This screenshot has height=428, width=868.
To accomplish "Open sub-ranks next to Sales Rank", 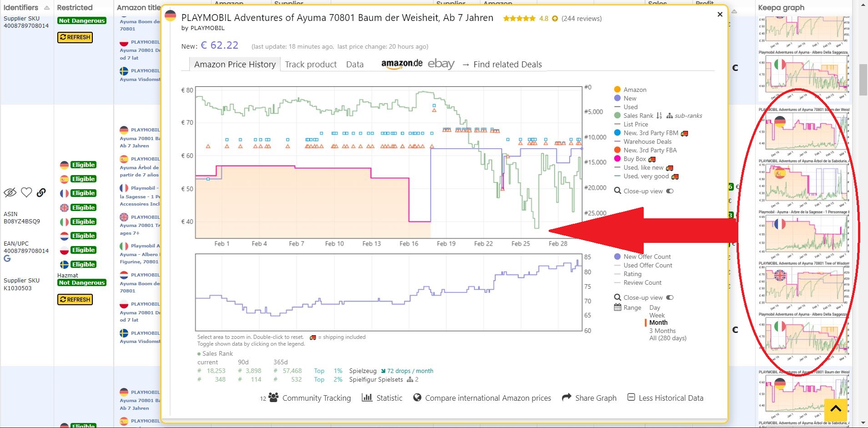I will pyautogui.click(x=687, y=116).
